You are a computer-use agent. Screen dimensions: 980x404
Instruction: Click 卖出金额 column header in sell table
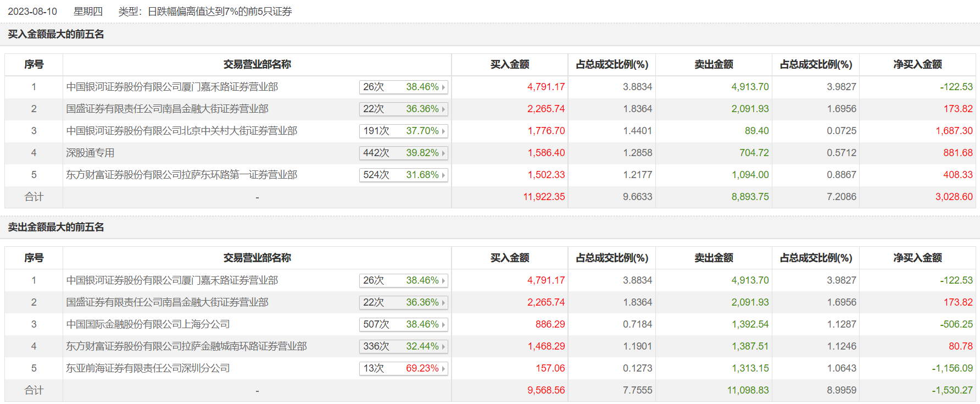[714, 258]
